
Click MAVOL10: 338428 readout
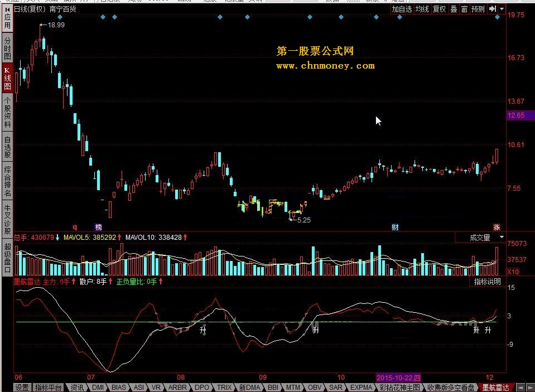153,238
